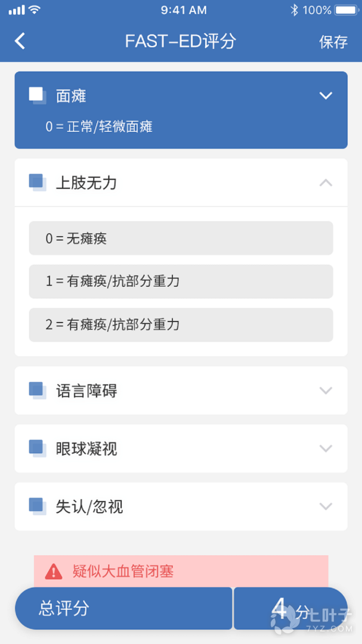
Task: Click the 失认/忽视 section square icon
Action: pyautogui.click(x=37, y=506)
